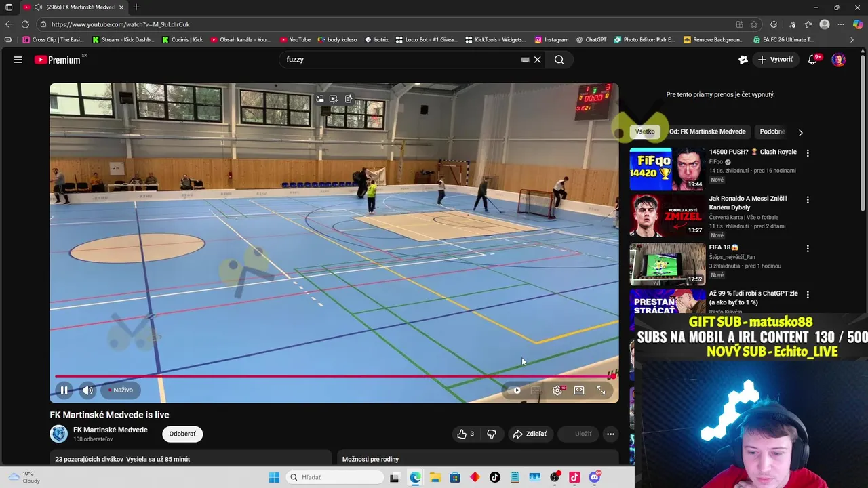The height and width of the screenshot is (488, 868).
Task: Open the Cross Clip bookmark
Action: [x=54, y=39]
